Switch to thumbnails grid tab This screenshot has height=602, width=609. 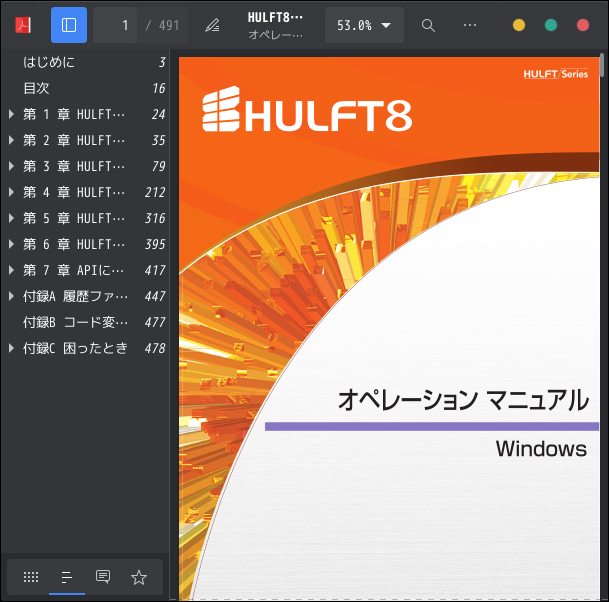(x=31, y=577)
